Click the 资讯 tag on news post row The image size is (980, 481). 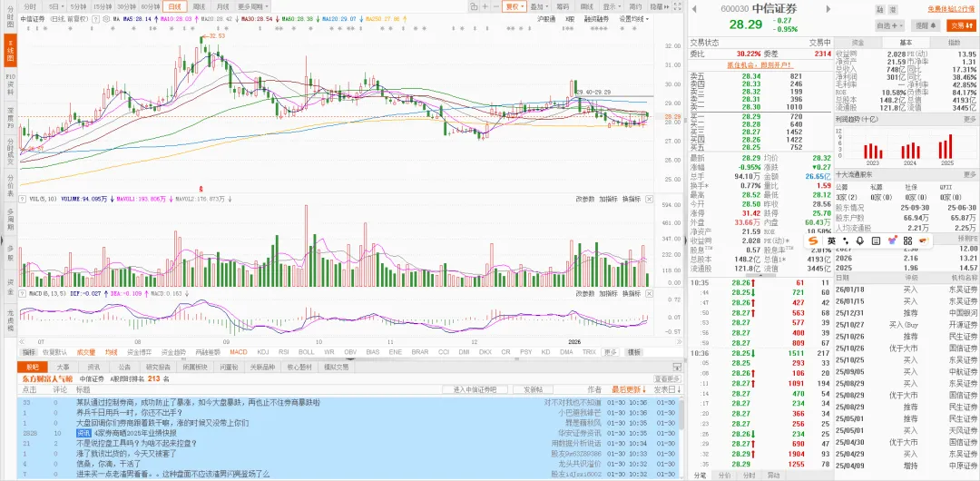tap(83, 433)
